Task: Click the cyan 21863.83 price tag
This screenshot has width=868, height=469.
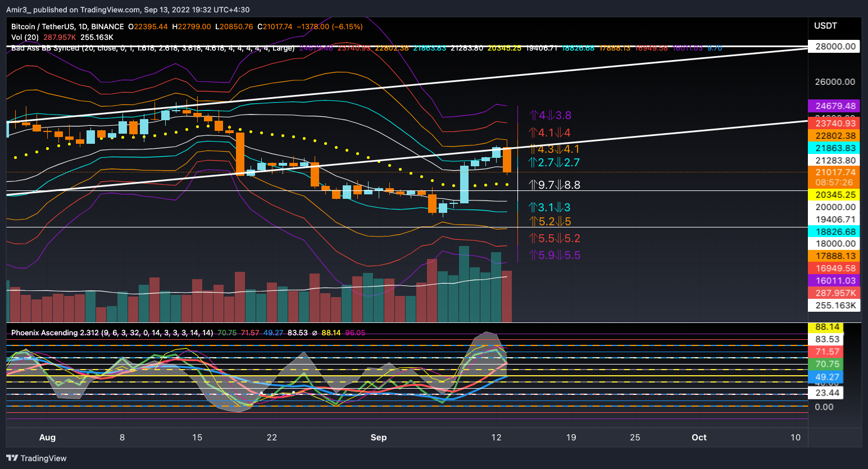Action: point(835,148)
